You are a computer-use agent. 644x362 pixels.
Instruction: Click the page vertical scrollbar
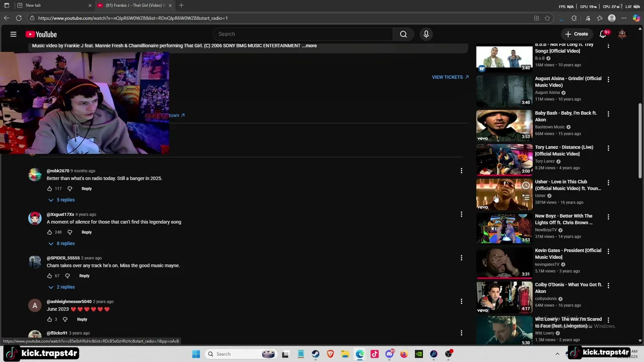coord(640,141)
